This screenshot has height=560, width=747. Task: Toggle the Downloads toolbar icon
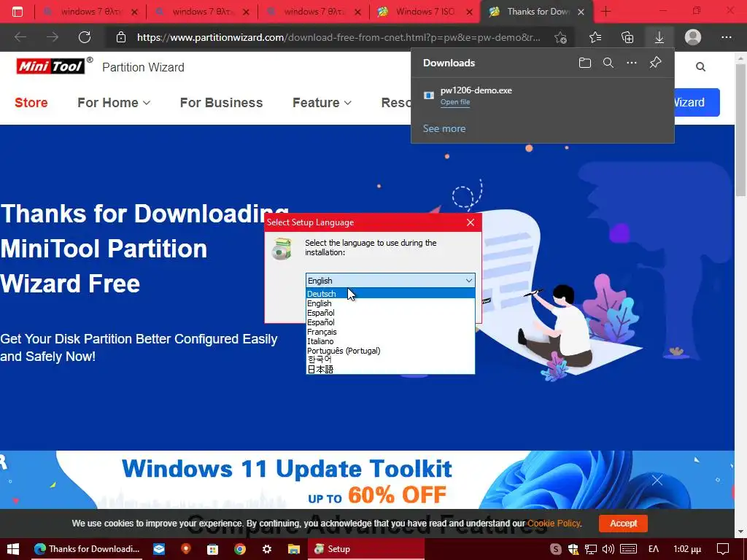point(659,37)
